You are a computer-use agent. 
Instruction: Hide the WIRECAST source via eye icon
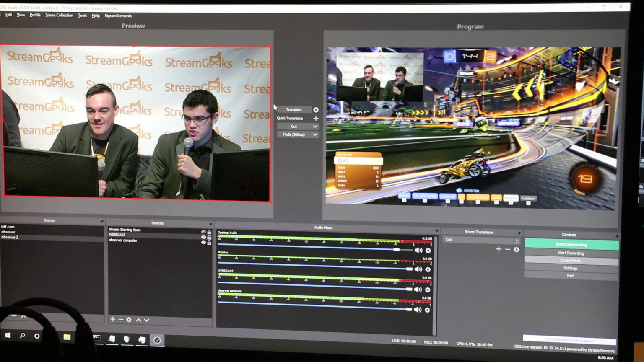tap(203, 237)
